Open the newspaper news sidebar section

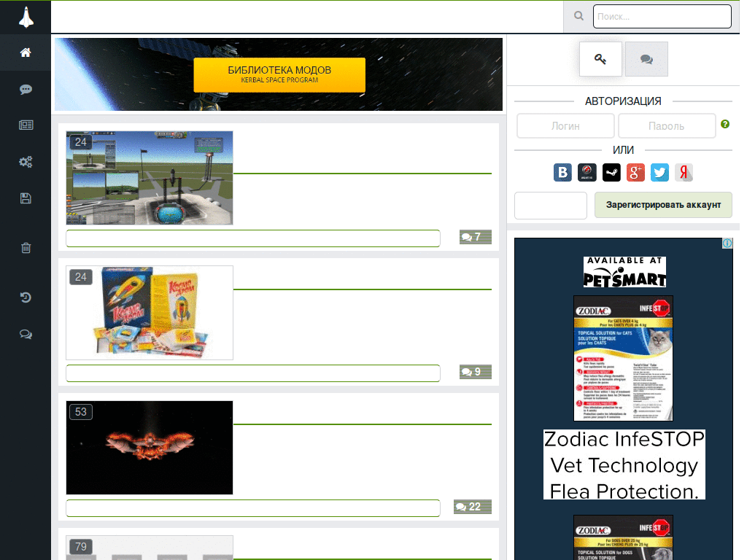click(x=26, y=125)
